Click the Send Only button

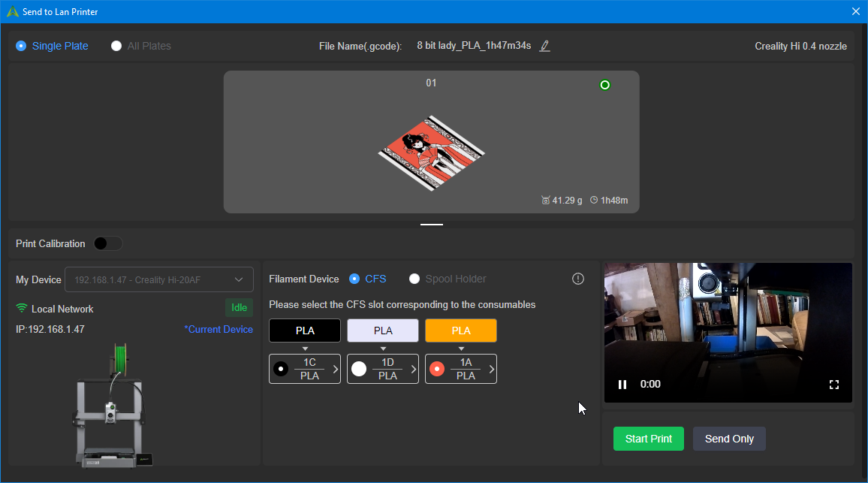[729, 439]
